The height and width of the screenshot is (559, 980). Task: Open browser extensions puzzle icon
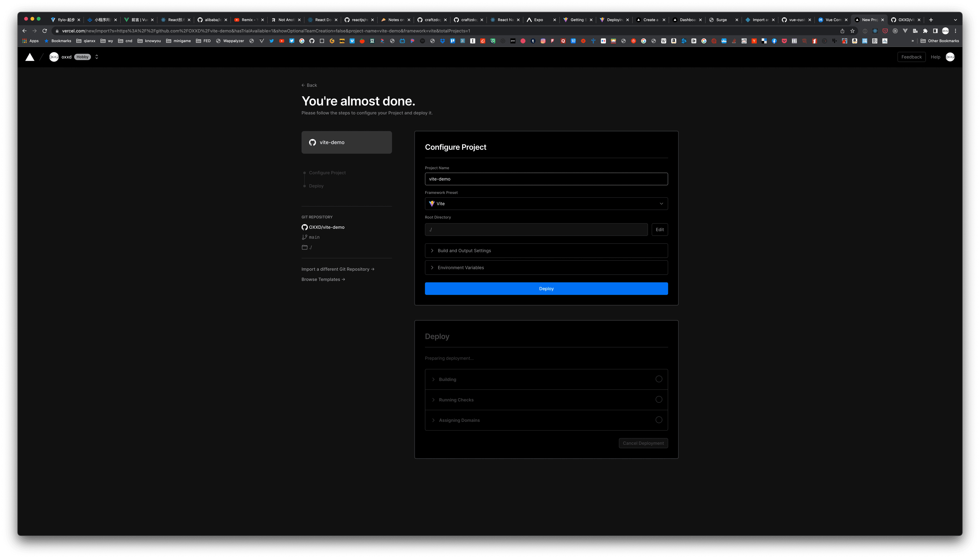coord(925,31)
